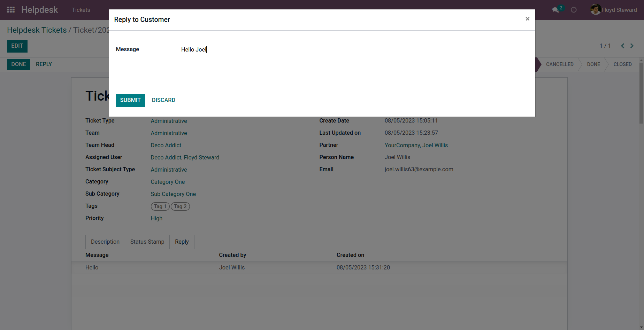Open the High priority link
644x330 pixels.
pyautogui.click(x=156, y=219)
